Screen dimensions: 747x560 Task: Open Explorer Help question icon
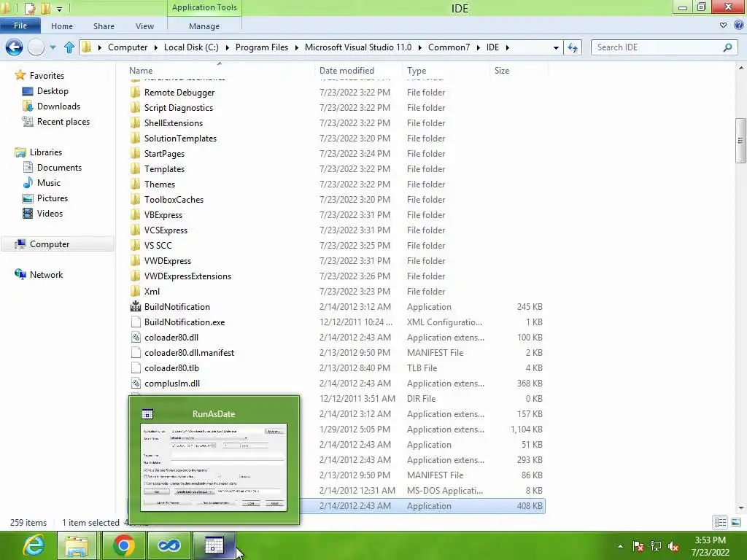click(x=739, y=26)
